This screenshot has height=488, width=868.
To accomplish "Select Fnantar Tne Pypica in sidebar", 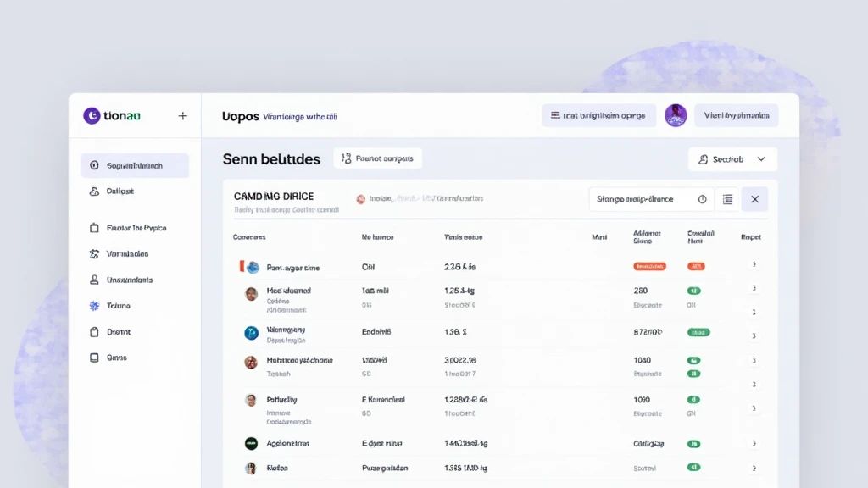I will (135, 228).
